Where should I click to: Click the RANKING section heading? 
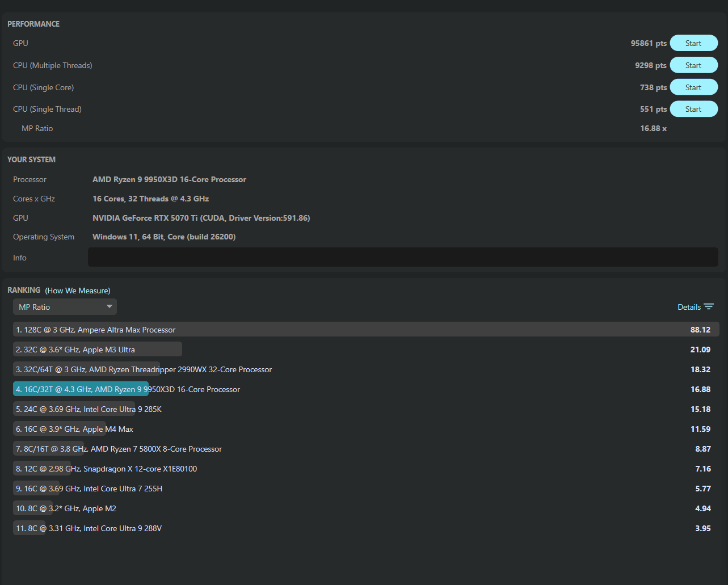(x=24, y=290)
